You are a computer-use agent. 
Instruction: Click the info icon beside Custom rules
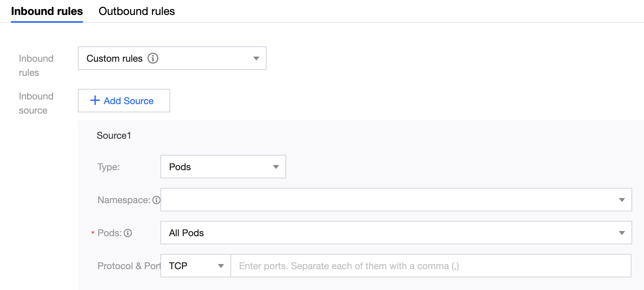[x=153, y=58]
